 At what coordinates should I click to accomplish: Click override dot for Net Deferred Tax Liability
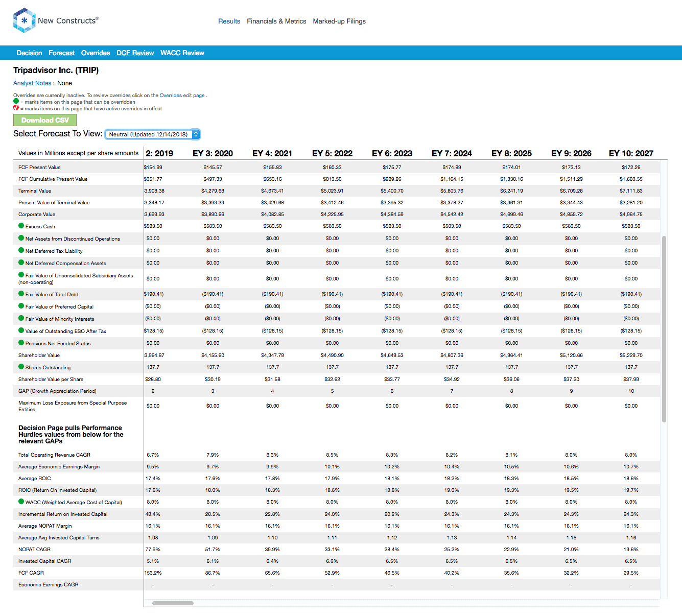tap(21, 250)
